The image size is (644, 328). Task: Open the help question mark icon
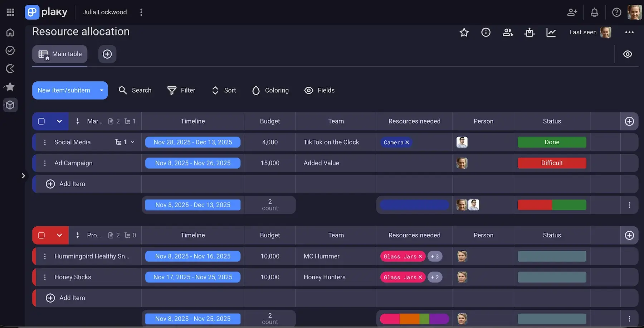616,12
